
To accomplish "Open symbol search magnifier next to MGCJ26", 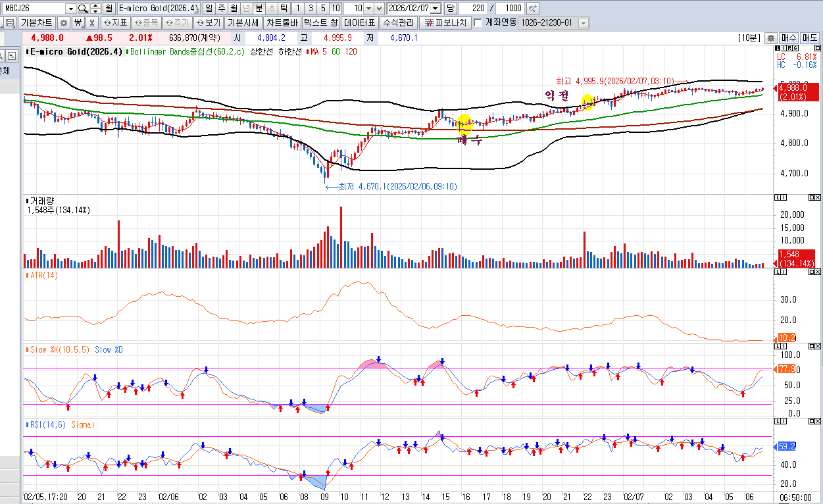I will [x=83, y=9].
